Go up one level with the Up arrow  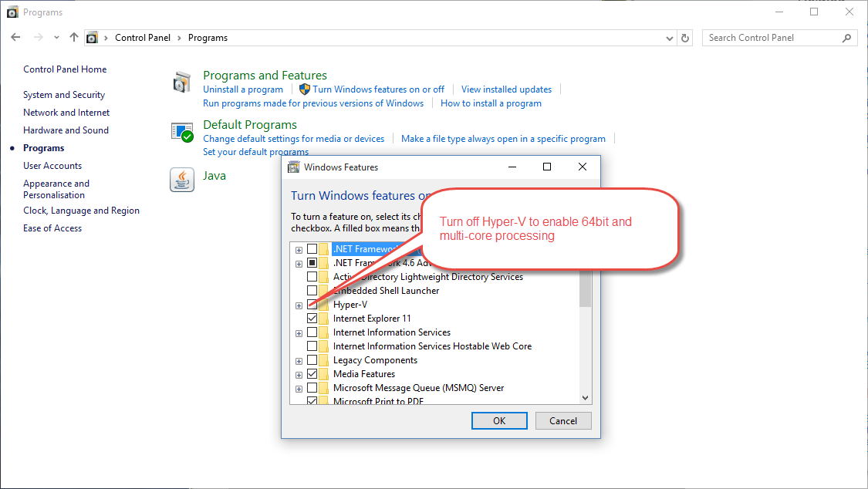(73, 37)
